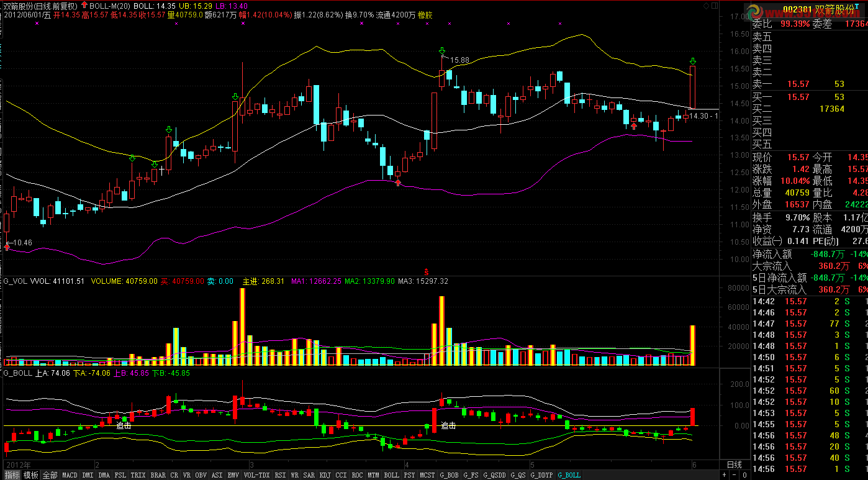Click the green down arrow above the latest candle
Viewport: 868px width, 480px height.
tap(693, 61)
